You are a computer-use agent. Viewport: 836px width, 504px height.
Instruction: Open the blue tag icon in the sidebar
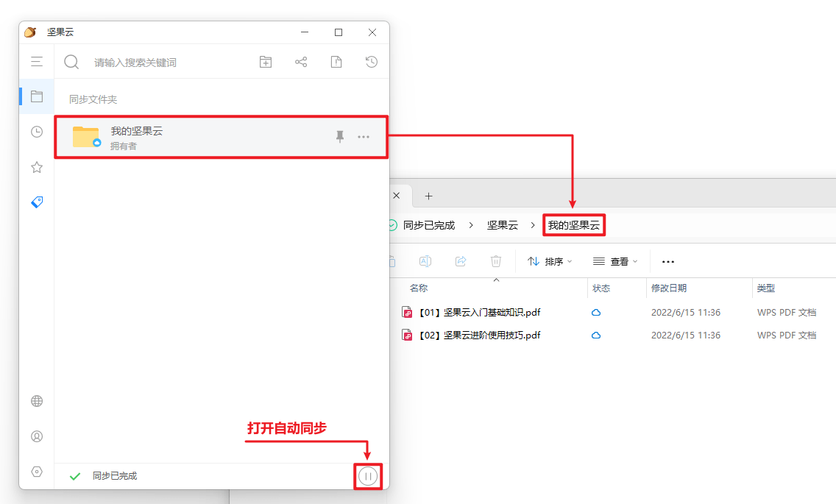[37, 202]
